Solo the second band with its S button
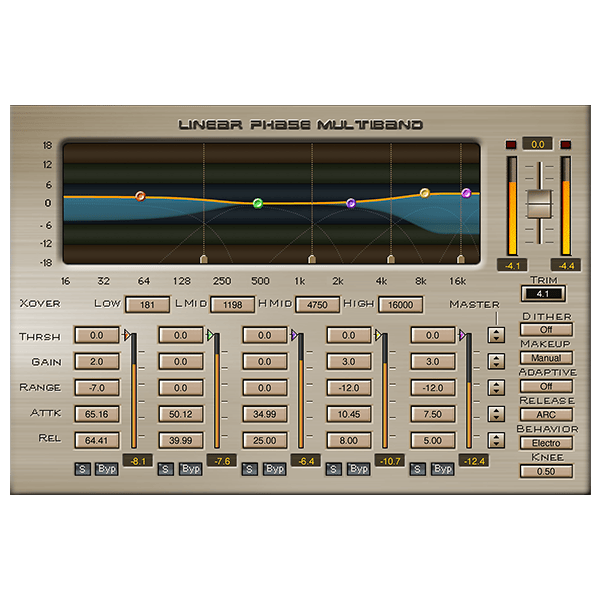This screenshot has width=600, height=600. (166, 469)
